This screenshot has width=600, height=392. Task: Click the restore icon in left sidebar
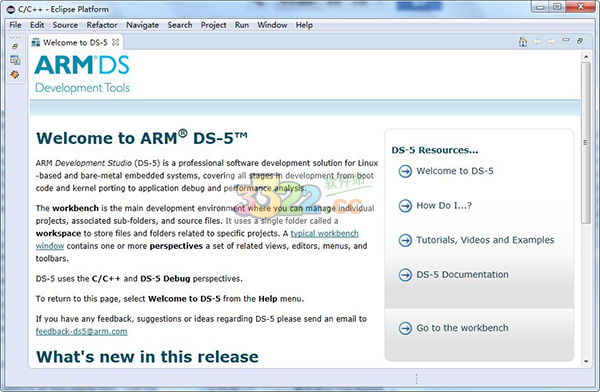(x=15, y=47)
